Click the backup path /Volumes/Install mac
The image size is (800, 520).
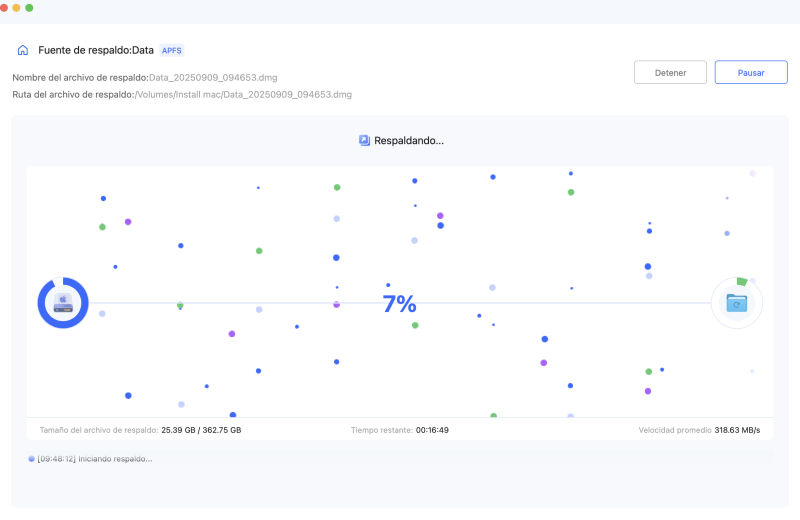pyautogui.click(x=243, y=94)
